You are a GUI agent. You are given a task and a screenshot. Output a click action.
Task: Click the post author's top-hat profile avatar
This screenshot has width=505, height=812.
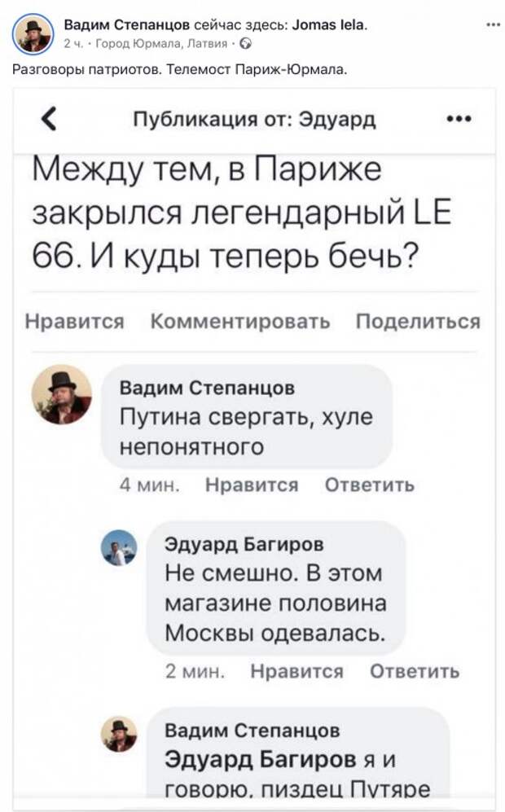pyautogui.click(x=33, y=33)
